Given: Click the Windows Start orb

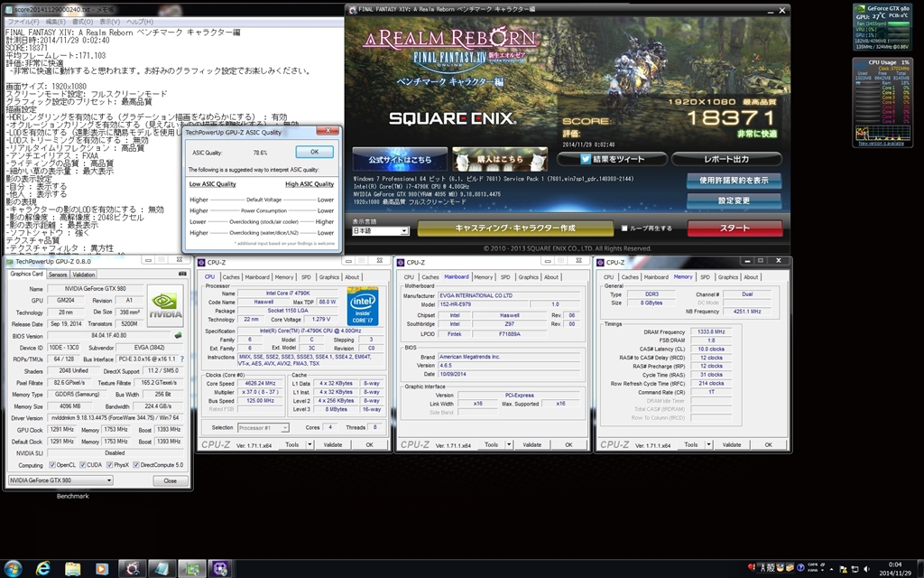Looking at the screenshot, I should click(x=13, y=569).
